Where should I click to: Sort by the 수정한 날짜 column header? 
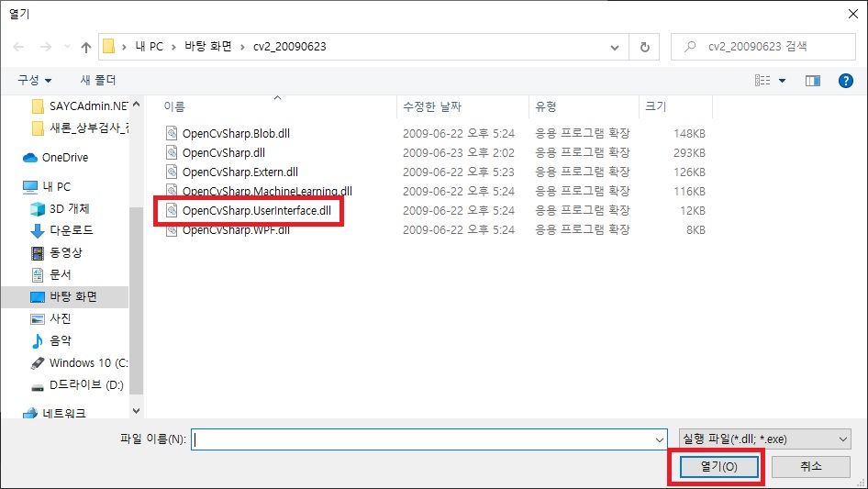coord(432,106)
